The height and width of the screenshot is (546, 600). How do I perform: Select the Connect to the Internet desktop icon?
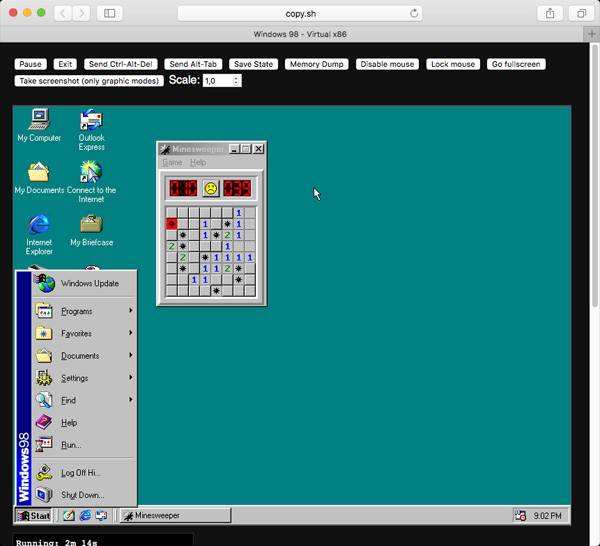pyautogui.click(x=91, y=182)
